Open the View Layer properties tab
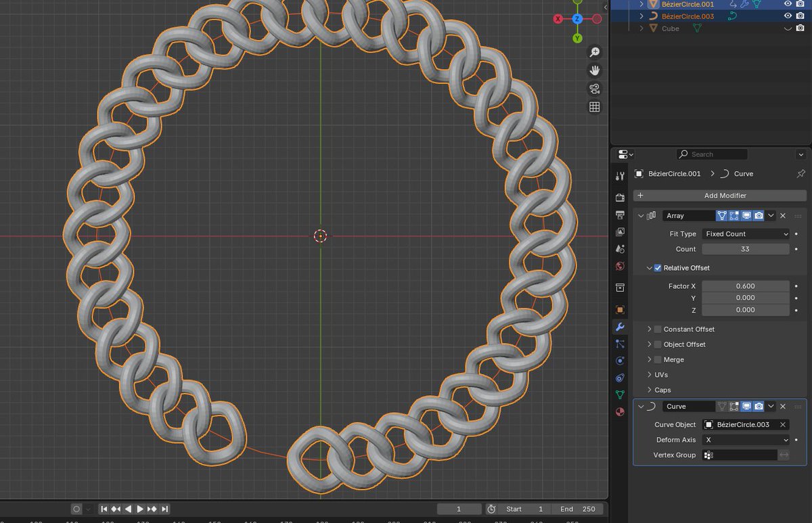The width and height of the screenshot is (812, 523). coord(620,231)
